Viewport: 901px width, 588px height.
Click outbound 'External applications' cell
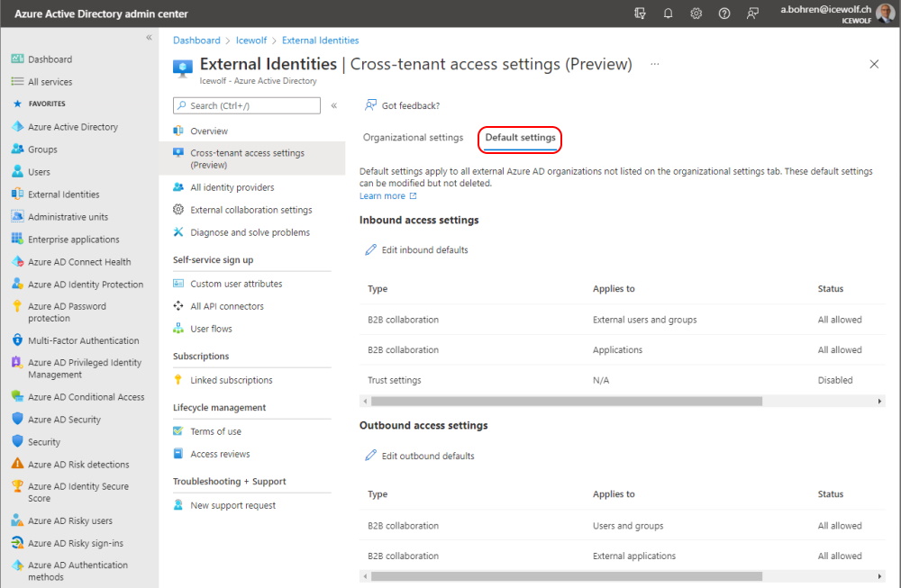click(634, 556)
